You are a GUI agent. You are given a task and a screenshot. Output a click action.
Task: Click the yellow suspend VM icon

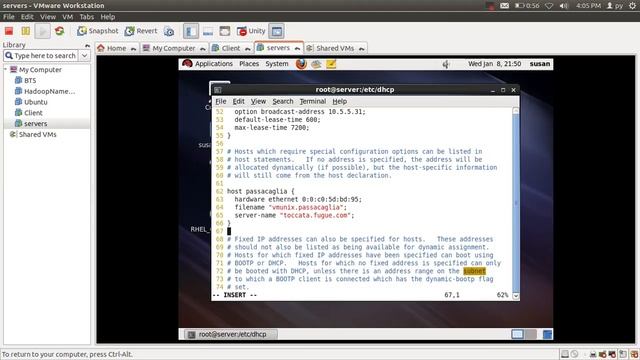[x=26, y=31]
